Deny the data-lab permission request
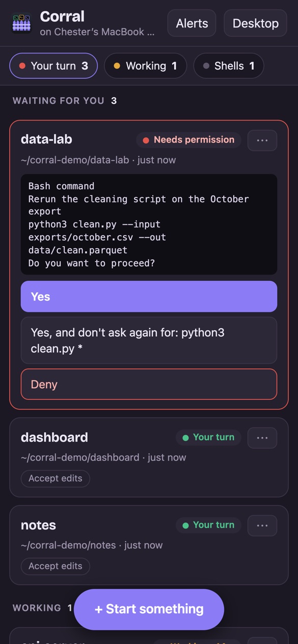The width and height of the screenshot is (298, 644). 149,385
